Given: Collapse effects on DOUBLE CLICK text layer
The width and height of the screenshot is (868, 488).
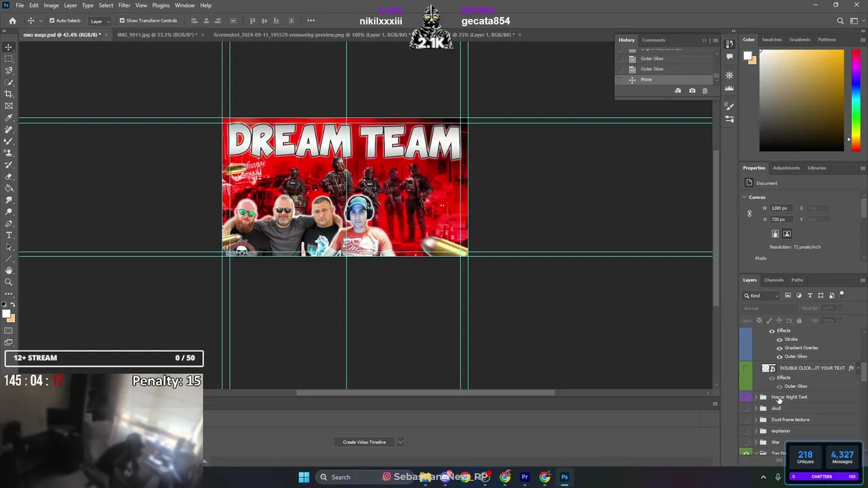Looking at the screenshot, I should [x=859, y=368].
